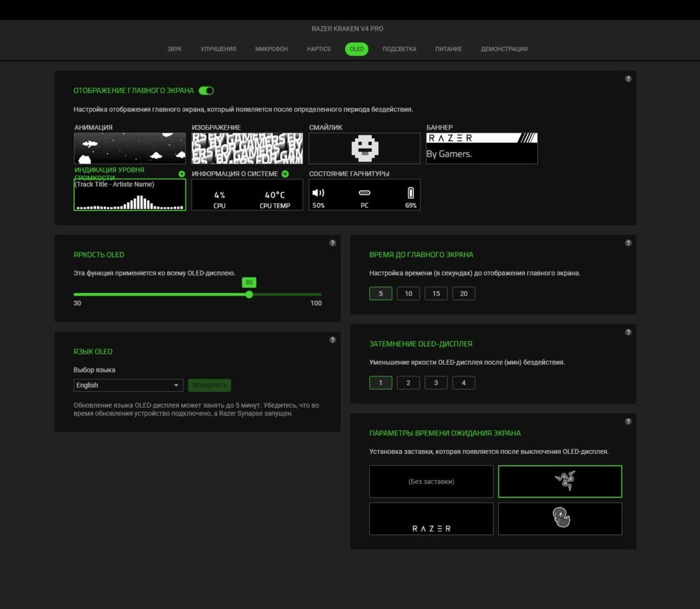
Task: Select the СОСТОЯНИЕ ГАРНИТУРЫ thumbnail
Action: pos(364,195)
